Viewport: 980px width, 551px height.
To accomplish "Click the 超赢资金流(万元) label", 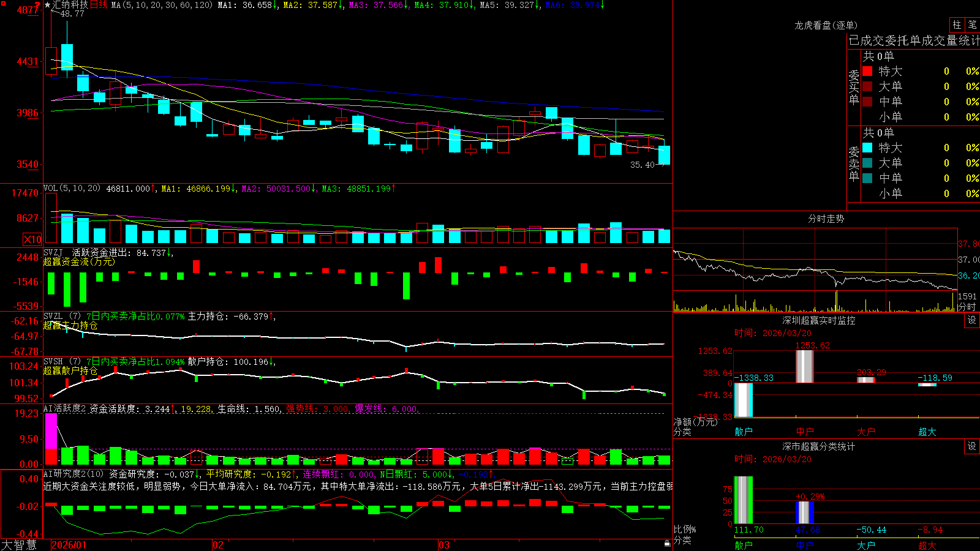I will [x=79, y=261].
